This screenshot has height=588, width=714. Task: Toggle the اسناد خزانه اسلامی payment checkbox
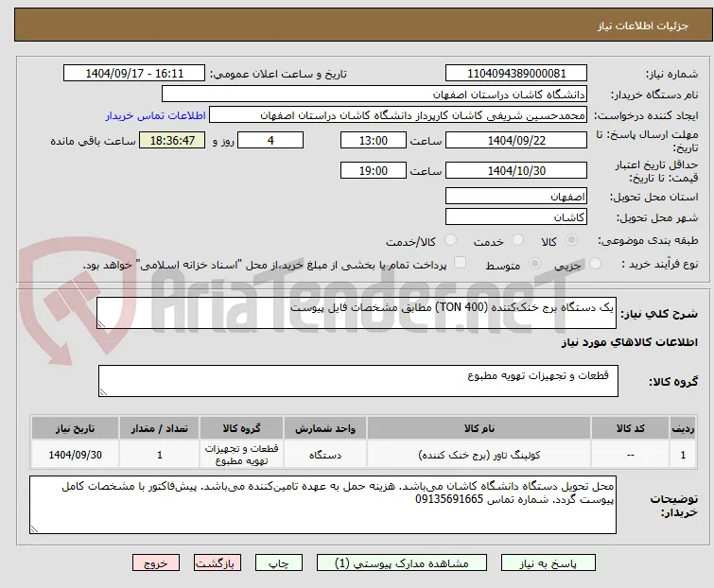click(461, 263)
